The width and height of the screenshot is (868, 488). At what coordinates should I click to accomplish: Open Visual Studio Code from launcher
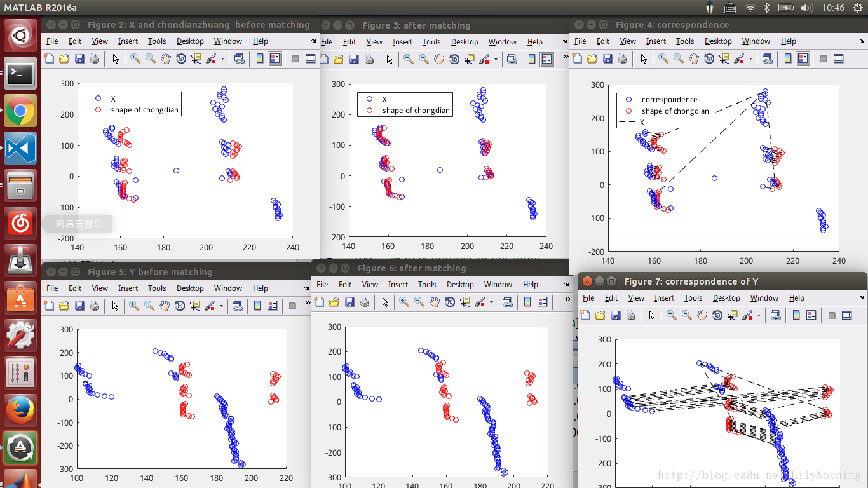(x=20, y=149)
